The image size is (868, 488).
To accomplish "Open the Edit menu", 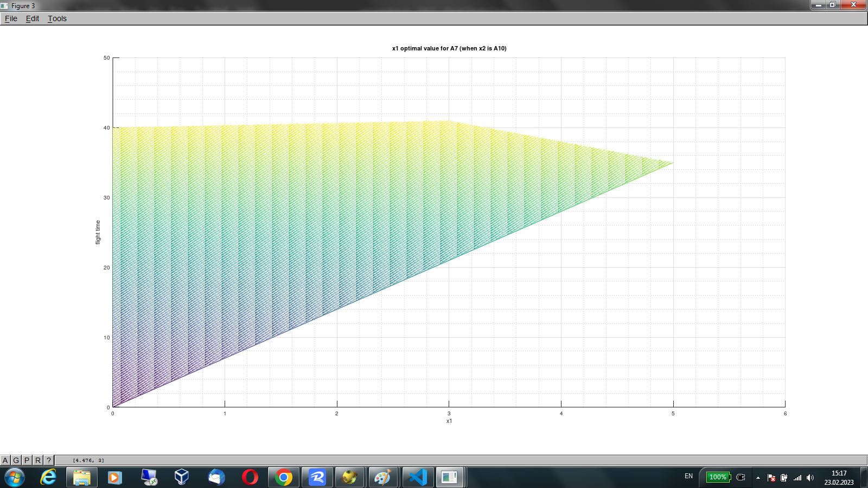I will [x=33, y=18].
